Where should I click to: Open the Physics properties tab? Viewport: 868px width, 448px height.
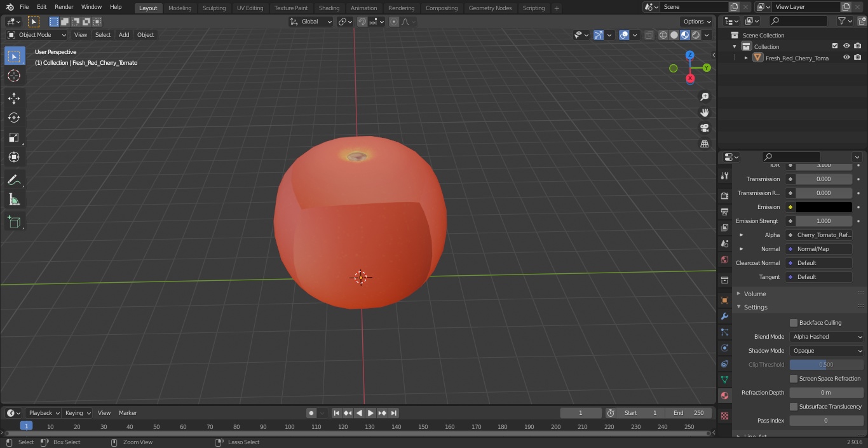(724, 348)
